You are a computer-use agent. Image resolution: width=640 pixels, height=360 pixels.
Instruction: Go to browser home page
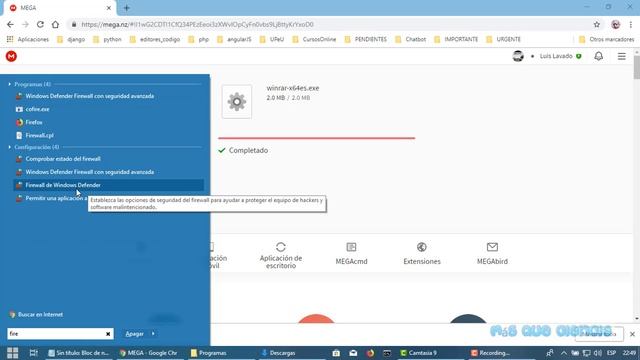pos(55,24)
